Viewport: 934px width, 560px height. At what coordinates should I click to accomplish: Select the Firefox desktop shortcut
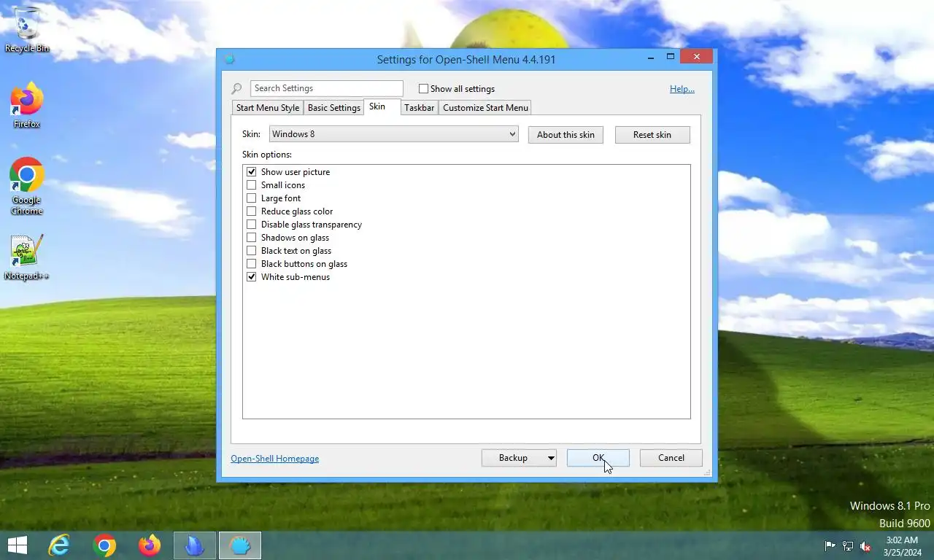pos(27,106)
